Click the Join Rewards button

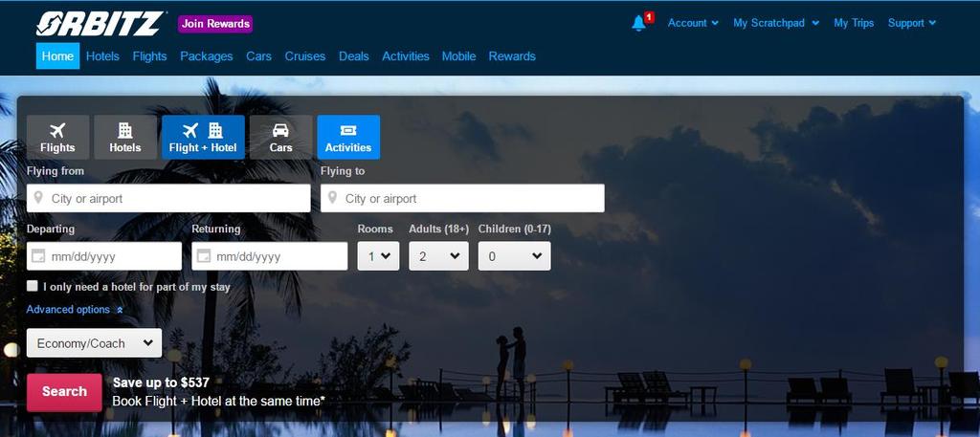(x=215, y=24)
